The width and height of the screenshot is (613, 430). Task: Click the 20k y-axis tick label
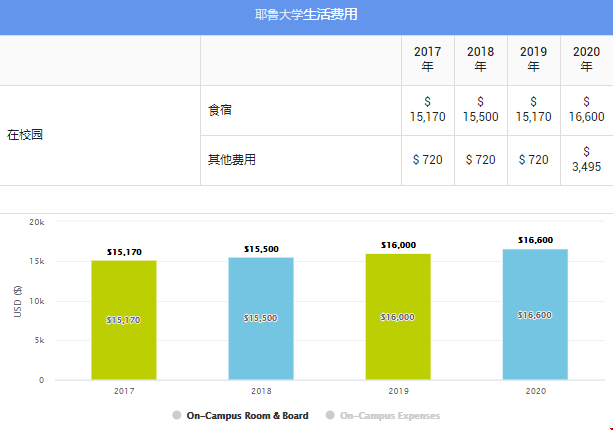point(37,222)
